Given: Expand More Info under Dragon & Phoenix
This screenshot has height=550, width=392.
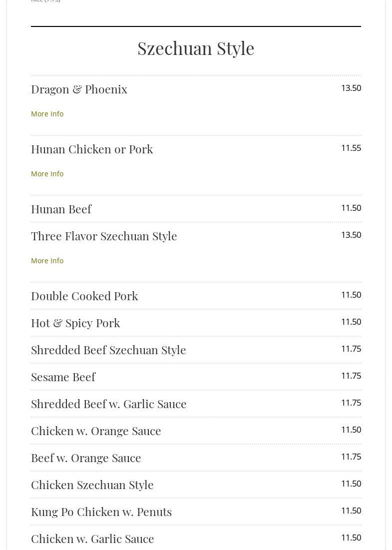Looking at the screenshot, I should (x=47, y=114).
